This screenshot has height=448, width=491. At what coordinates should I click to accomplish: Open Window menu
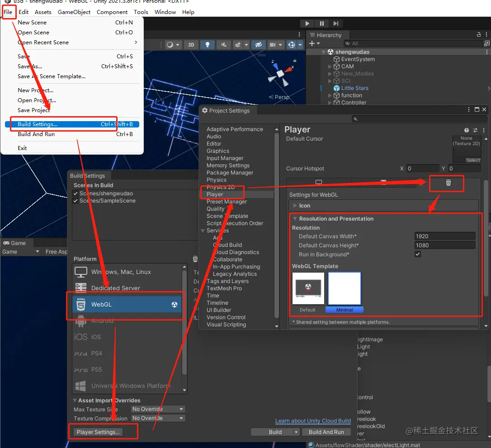pyautogui.click(x=165, y=12)
